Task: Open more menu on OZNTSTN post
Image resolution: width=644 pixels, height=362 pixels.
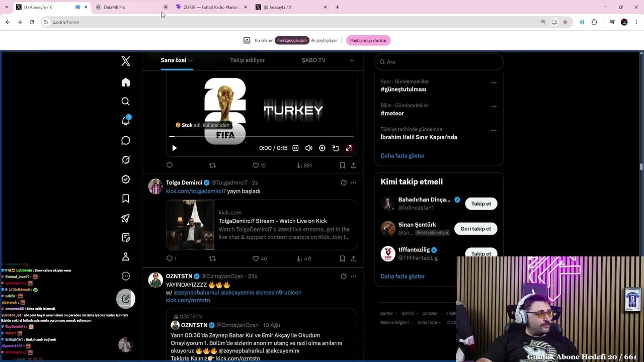Action: [x=354, y=277]
